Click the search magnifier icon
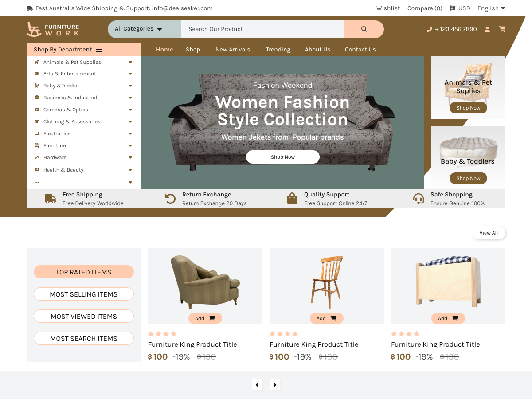Image resolution: width=532 pixels, height=399 pixels. pyautogui.click(x=364, y=29)
